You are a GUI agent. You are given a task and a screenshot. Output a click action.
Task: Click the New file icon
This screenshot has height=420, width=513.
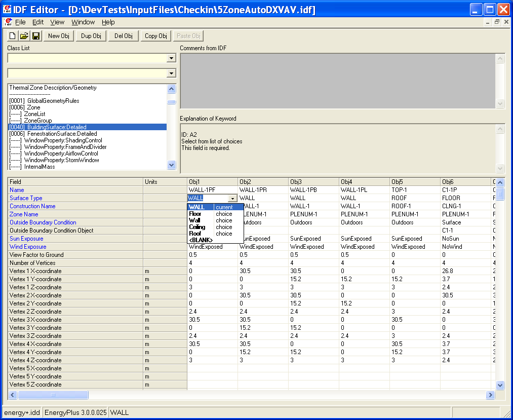(11, 35)
